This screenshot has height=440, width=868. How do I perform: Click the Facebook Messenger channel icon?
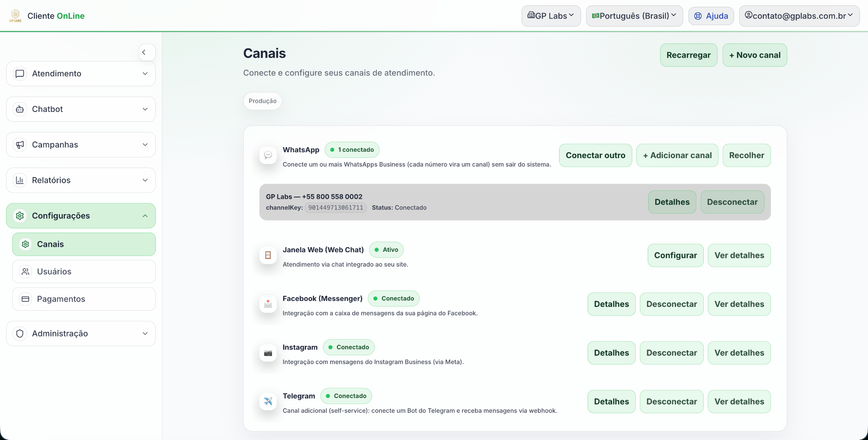coord(268,304)
